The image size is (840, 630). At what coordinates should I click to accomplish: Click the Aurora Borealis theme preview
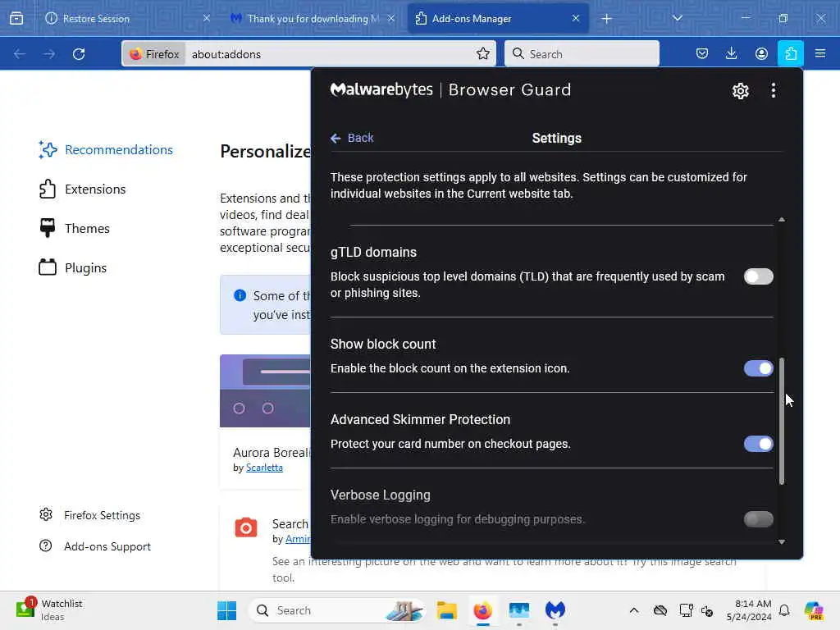point(265,390)
